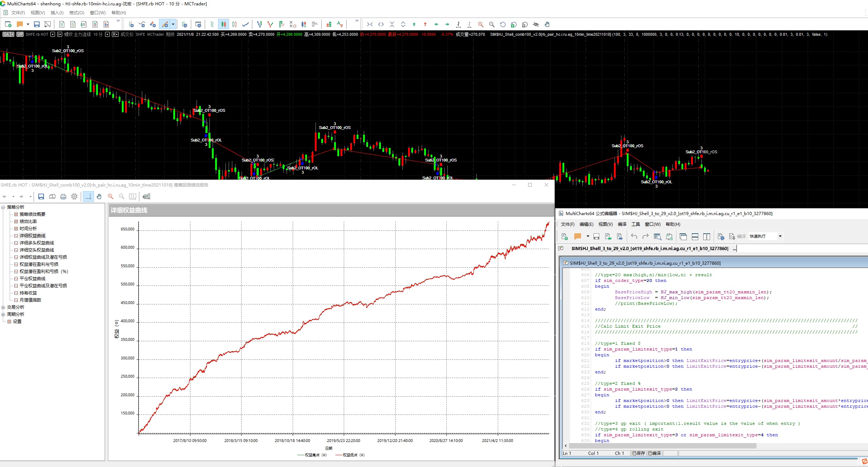This screenshot has height=467, width=868.
Task: Expand the 交易分析 tree node
Action: (x=3, y=307)
